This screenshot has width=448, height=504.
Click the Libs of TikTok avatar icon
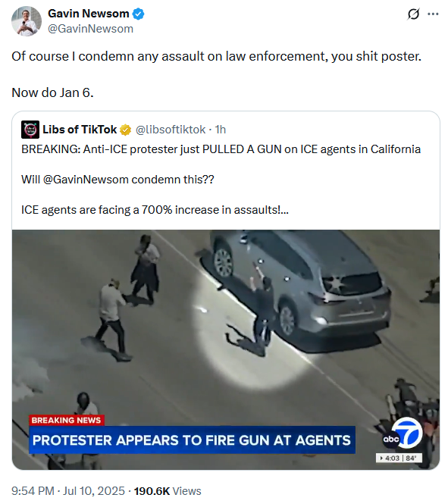pos(30,130)
